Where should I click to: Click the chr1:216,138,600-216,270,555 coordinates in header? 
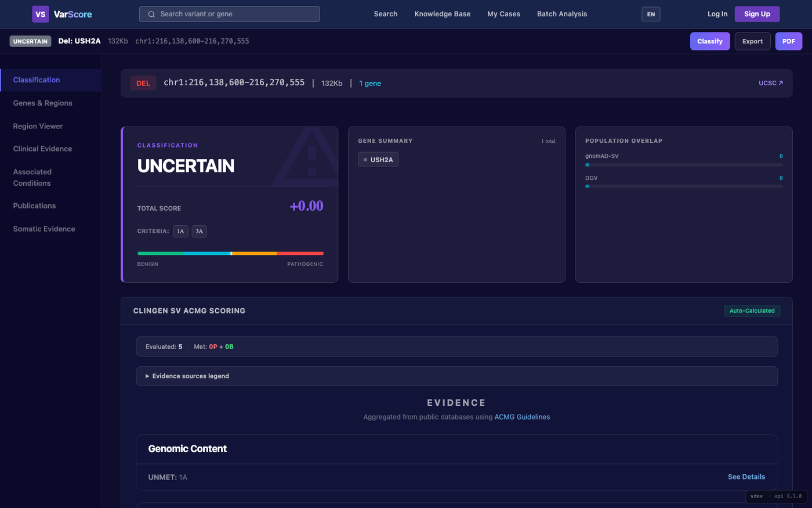click(x=192, y=41)
